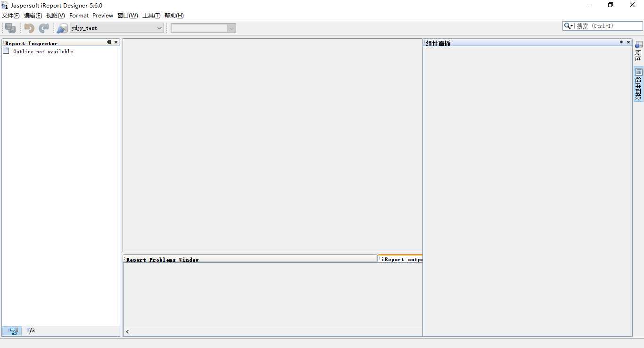Pin the 组件面板 palette panel

click(621, 42)
